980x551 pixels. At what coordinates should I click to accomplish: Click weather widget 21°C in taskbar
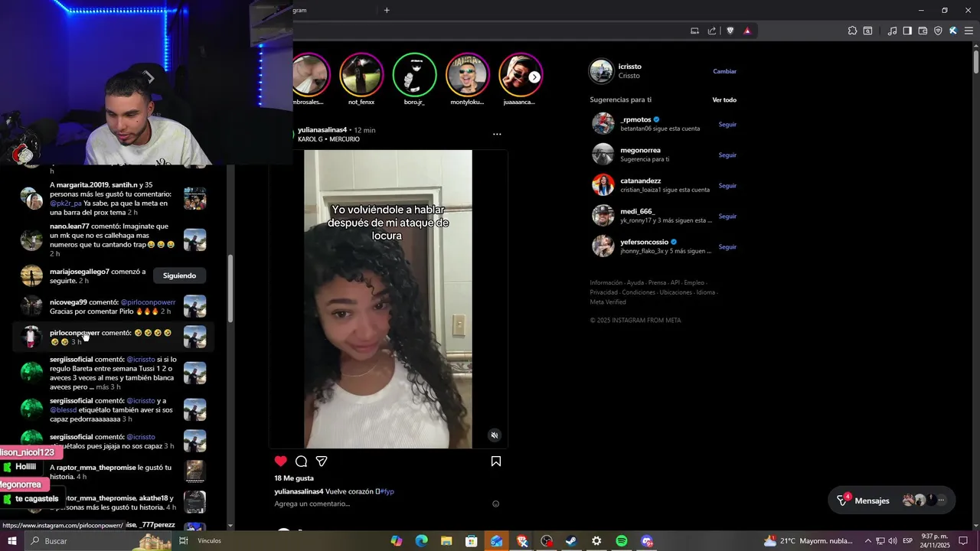coord(808,541)
